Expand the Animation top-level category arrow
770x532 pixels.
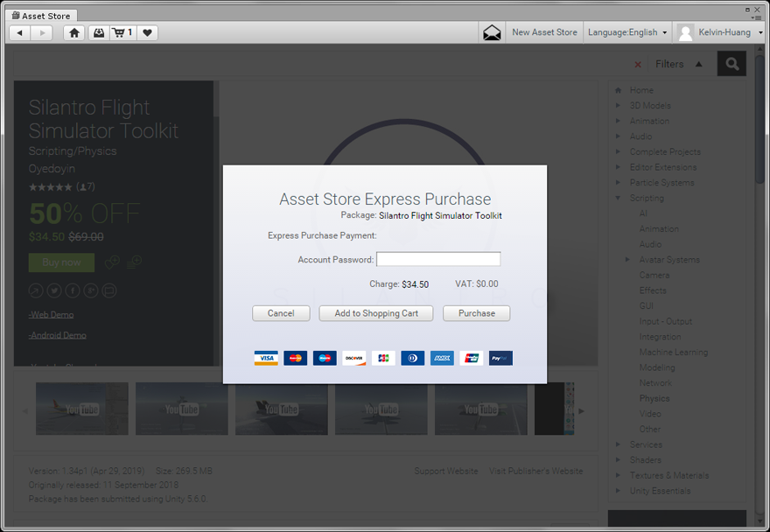pyautogui.click(x=619, y=121)
